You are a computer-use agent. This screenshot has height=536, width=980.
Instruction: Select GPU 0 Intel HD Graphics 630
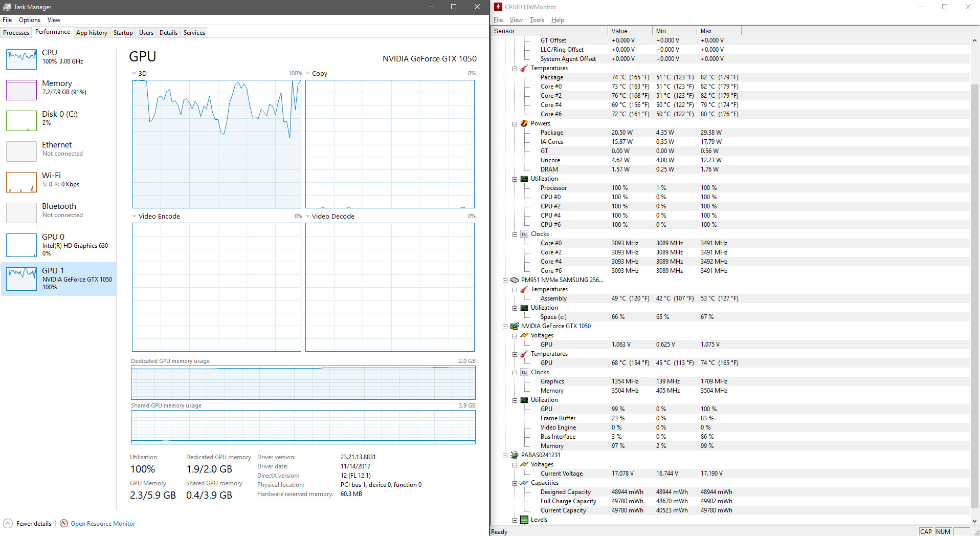59,245
